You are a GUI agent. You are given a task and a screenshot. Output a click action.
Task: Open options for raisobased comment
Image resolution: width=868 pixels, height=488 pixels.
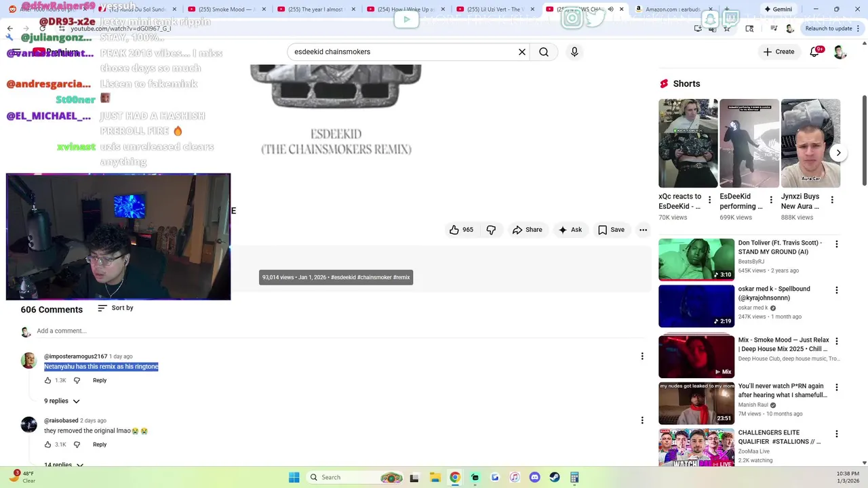click(642, 421)
